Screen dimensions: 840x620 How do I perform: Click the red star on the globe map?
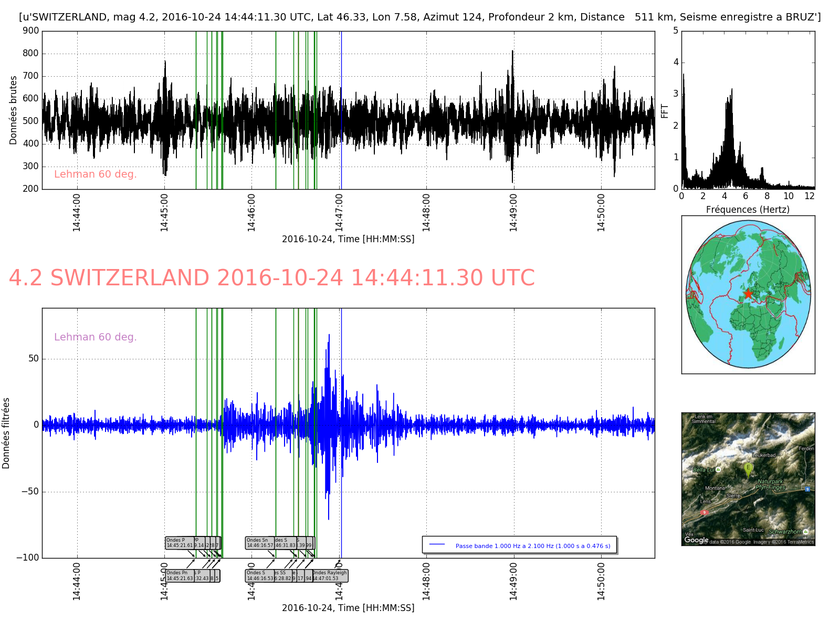(x=748, y=294)
